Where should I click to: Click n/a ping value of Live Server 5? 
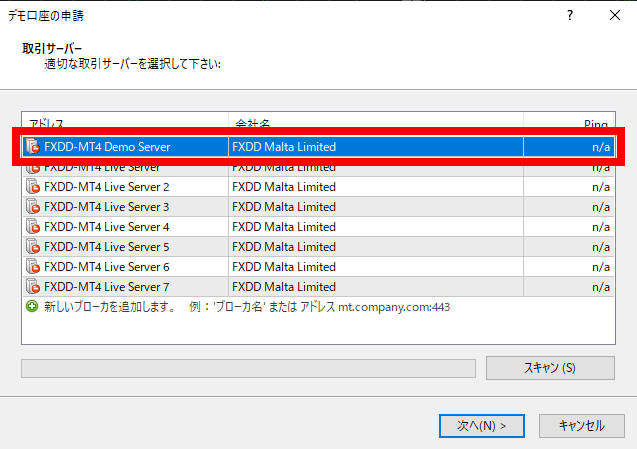pyautogui.click(x=601, y=247)
